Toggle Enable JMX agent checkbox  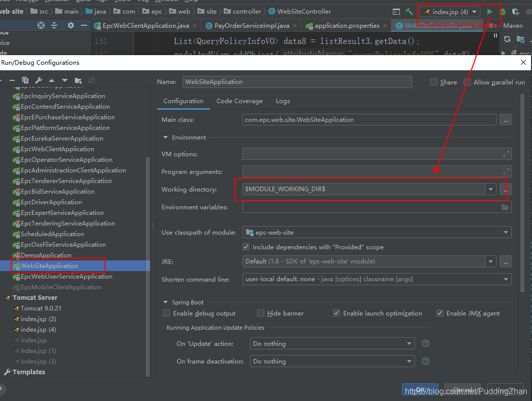tap(440, 313)
